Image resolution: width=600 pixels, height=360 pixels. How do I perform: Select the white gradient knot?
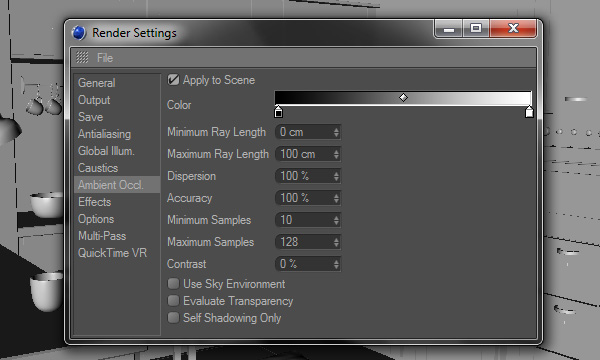(529, 112)
